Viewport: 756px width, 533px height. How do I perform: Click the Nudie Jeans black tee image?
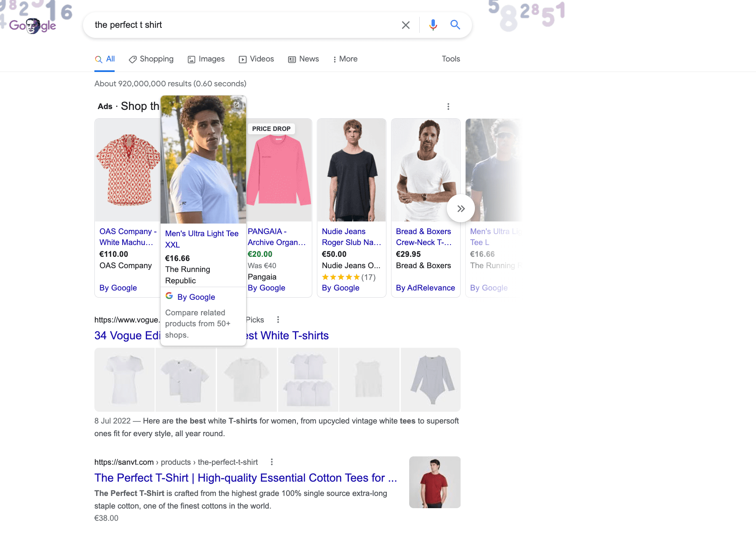pyautogui.click(x=351, y=170)
